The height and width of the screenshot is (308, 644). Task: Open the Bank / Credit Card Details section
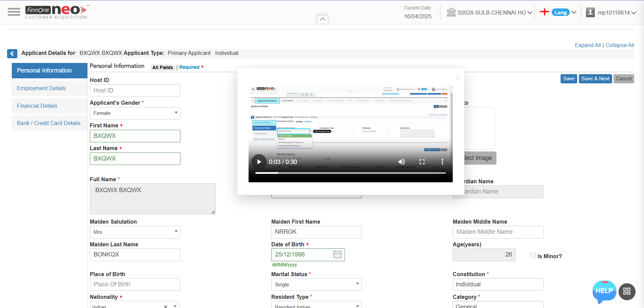(x=48, y=123)
